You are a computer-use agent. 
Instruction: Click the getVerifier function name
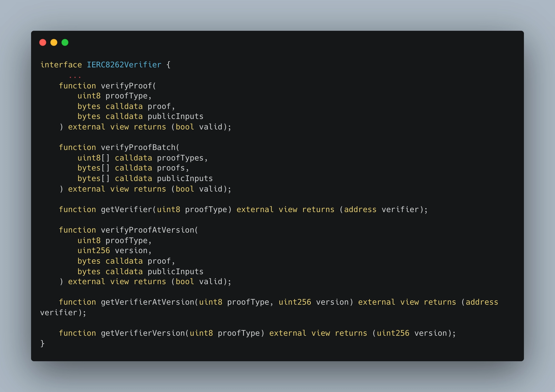127,210
